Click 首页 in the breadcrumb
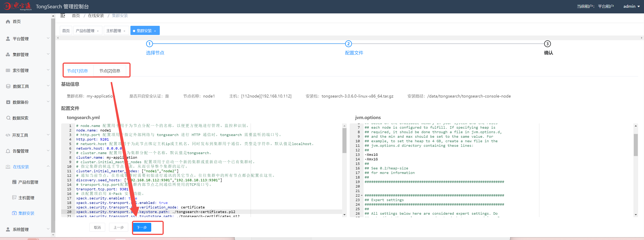 76,15
